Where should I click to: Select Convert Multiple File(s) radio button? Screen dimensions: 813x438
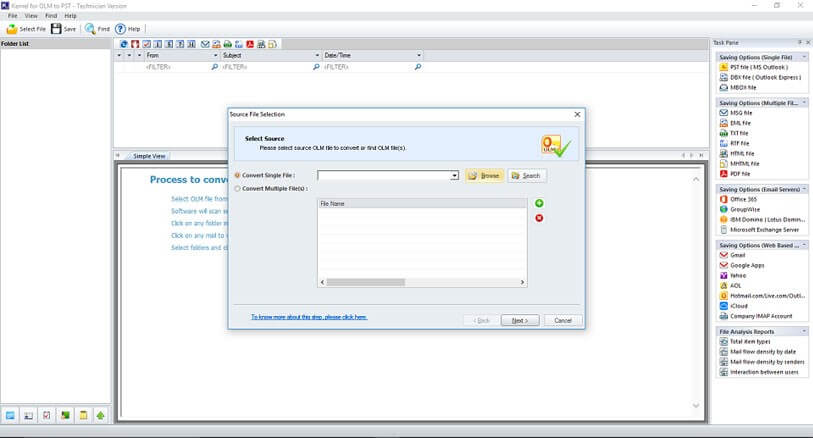[237, 189]
